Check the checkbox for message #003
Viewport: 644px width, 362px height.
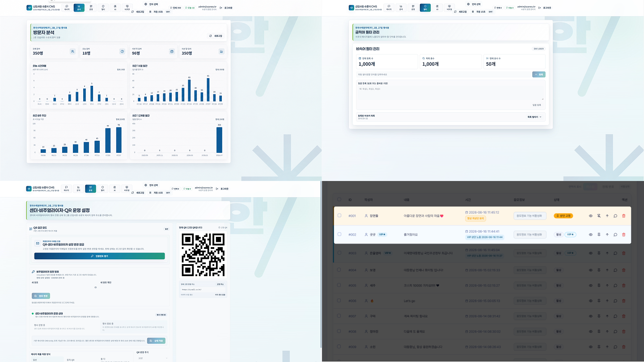pos(339,253)
